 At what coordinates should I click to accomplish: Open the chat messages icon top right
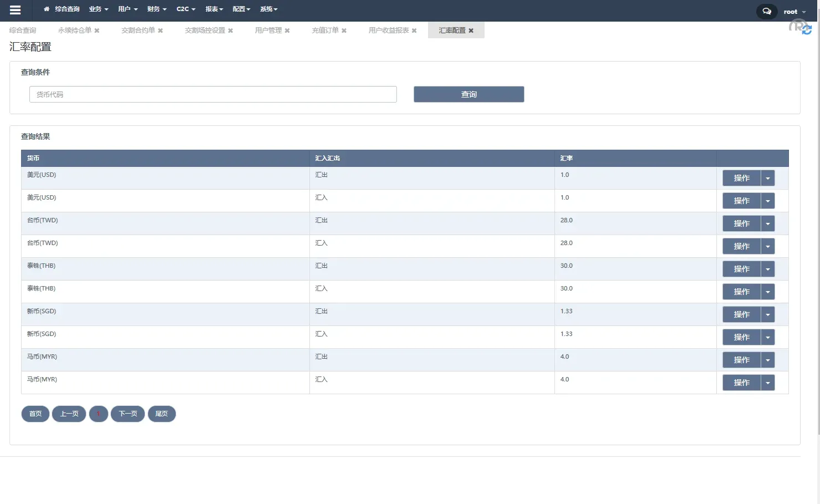coord(766,11)
